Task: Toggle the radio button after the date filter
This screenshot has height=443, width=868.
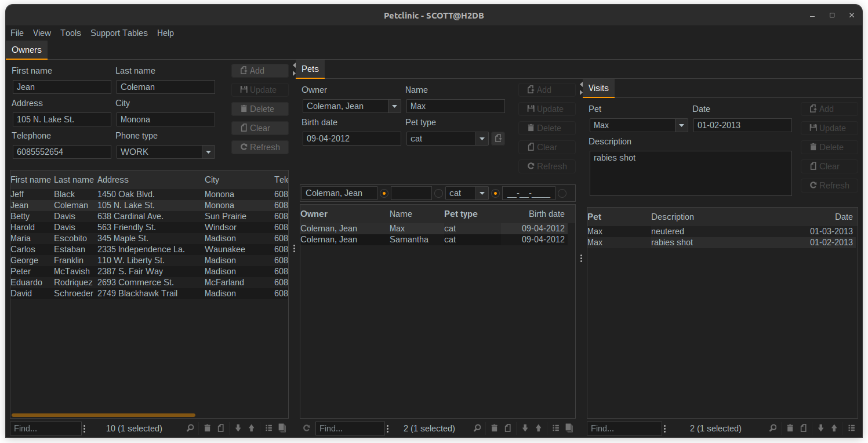Action: [562, 193]
